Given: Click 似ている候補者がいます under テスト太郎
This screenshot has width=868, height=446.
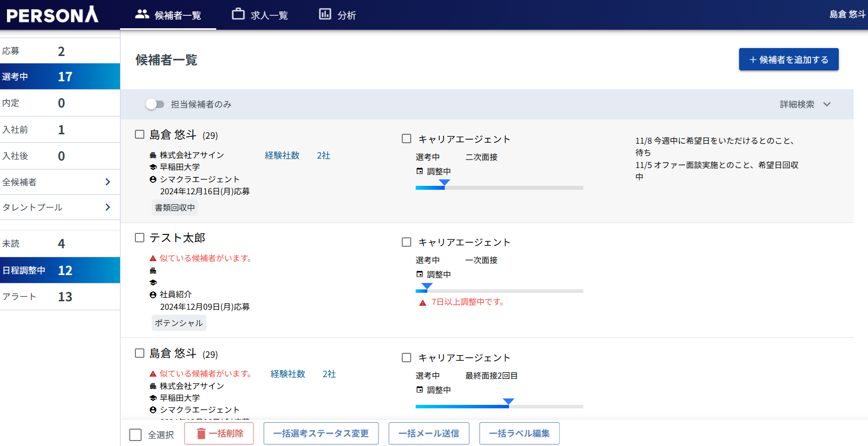Looking at the screenshot, I should coord(206,258).
